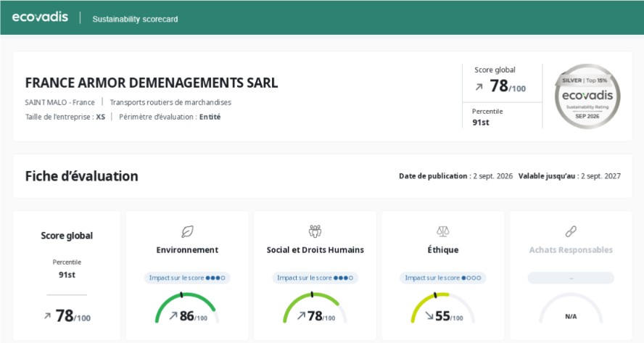
Task: Click the up arrow next to Social score 78
Action: pyautogui.click(x=302, y=315)
